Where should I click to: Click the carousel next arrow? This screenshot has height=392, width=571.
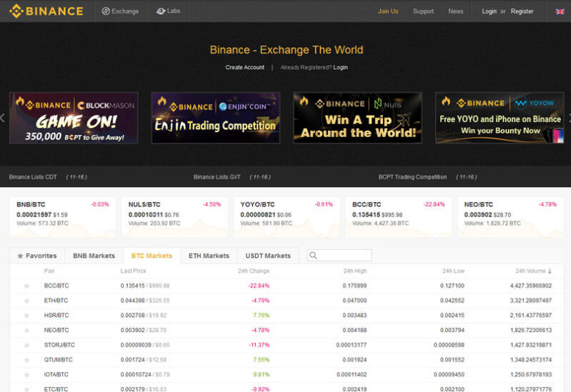(569, 118)
